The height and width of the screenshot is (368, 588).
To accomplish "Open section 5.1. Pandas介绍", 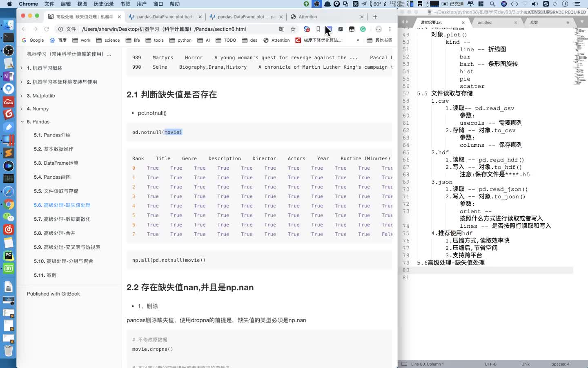I will (52, 135).
